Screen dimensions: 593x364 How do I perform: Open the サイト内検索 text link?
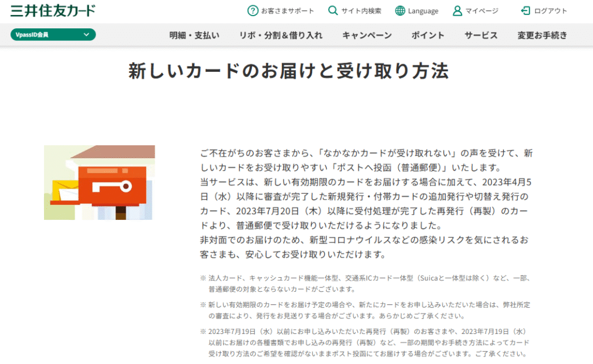pyautogui.click(x=361, y=11)
